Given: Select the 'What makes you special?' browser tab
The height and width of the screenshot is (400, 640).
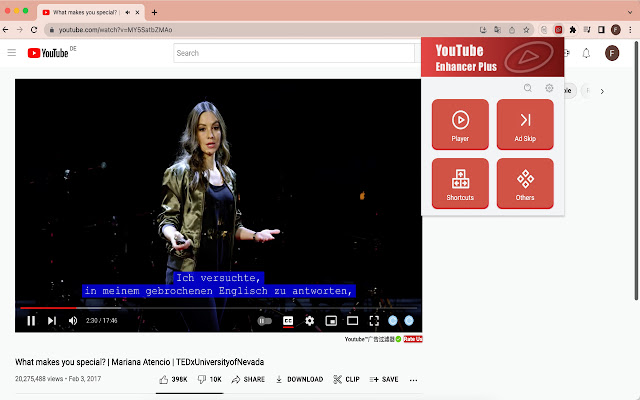Looking at the screenshot, I should (85, 12).
